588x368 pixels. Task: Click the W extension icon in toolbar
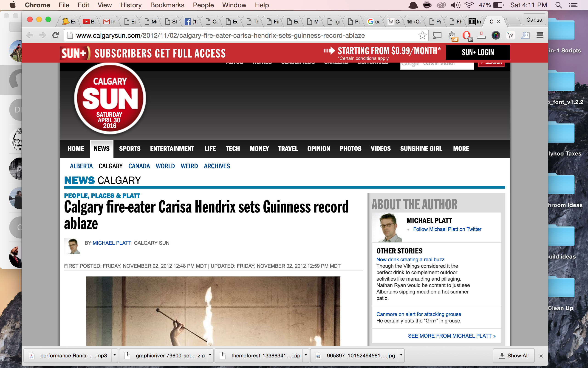pos(510,35)
